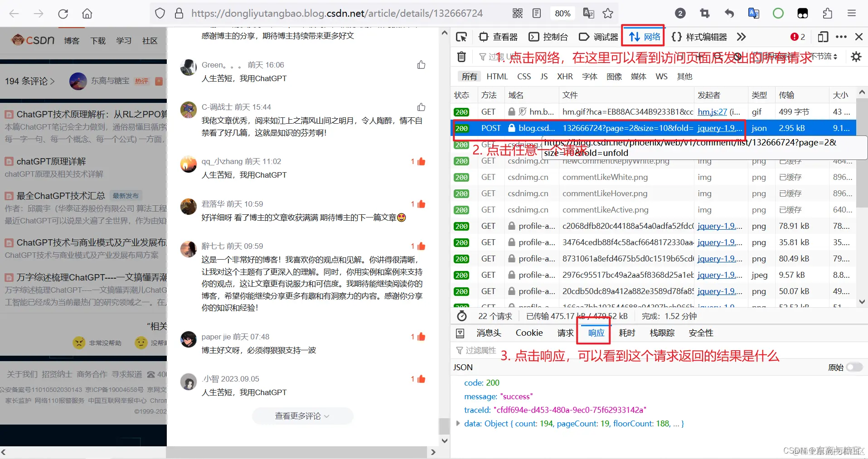This screenshot has height=459, width=868.
Task: Open the 耗时 timings tab
Action: click(627, 333)
